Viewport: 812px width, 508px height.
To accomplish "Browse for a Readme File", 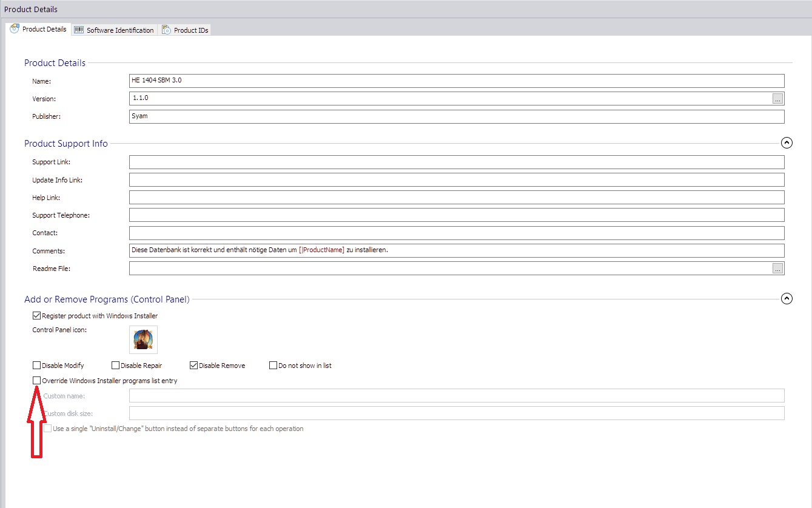I will pyautogui.click(x=778, y=269).
